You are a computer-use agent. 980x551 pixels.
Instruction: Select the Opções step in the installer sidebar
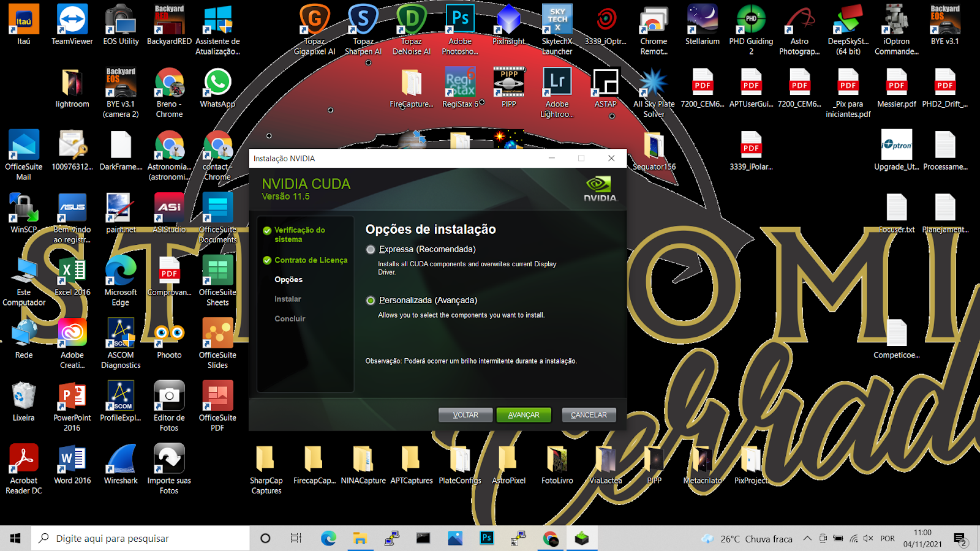click(x=288, y=280)
